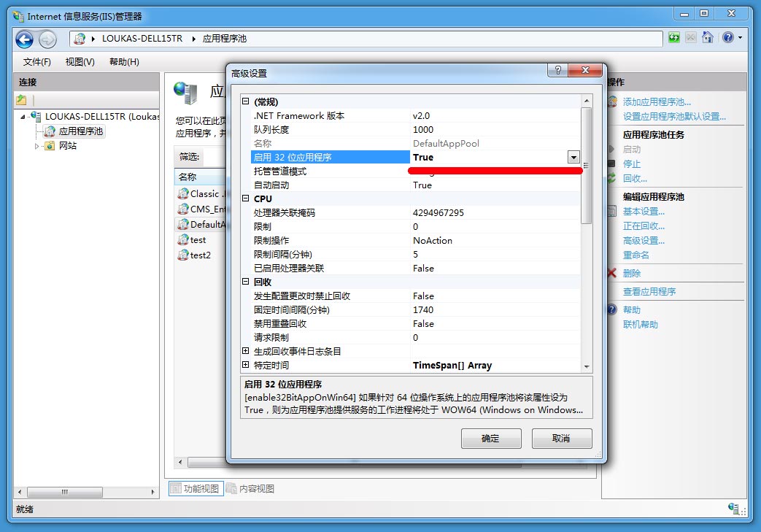Expand the 特定时间 property
Image resolution: width=761 pixels, height=532 pixels.
click(246, 365)
